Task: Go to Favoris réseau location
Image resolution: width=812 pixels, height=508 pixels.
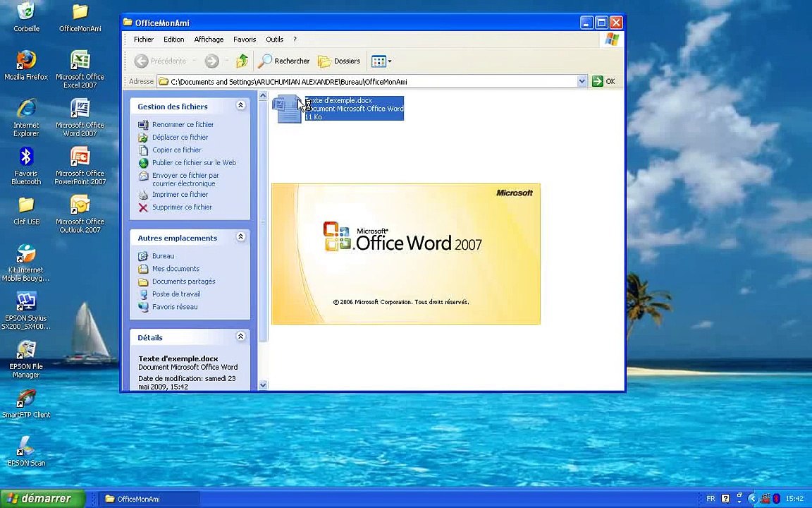Action: tap(175, 307)
